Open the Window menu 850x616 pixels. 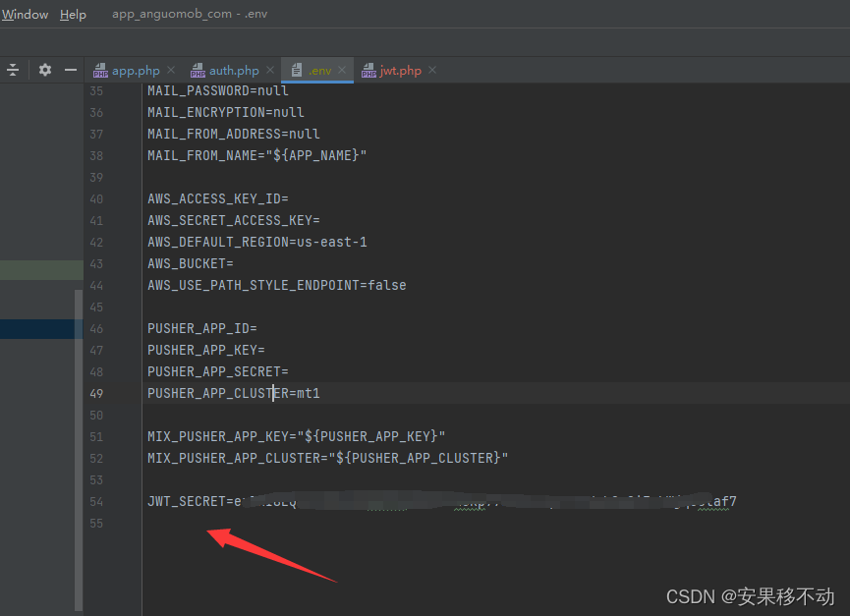[x=25, y=14]
